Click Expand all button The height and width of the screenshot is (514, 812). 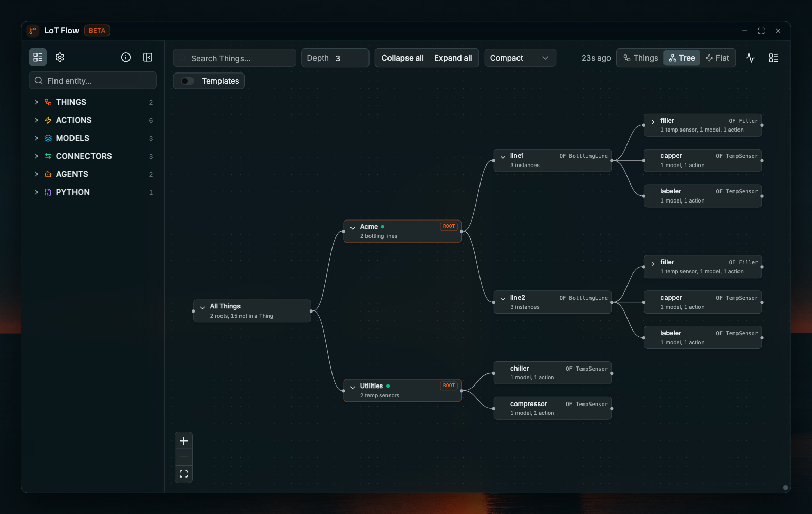point(453,58)
